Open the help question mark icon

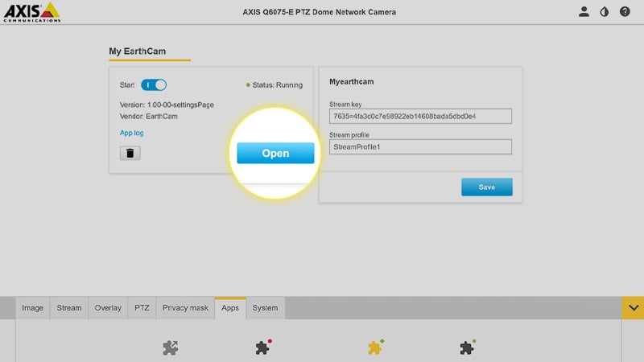[625, 11]
